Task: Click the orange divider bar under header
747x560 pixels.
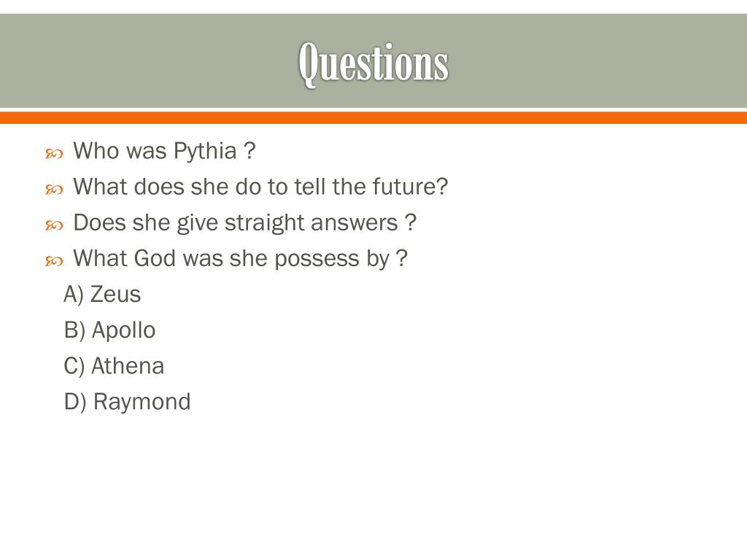Action: (x=373, y=117)
